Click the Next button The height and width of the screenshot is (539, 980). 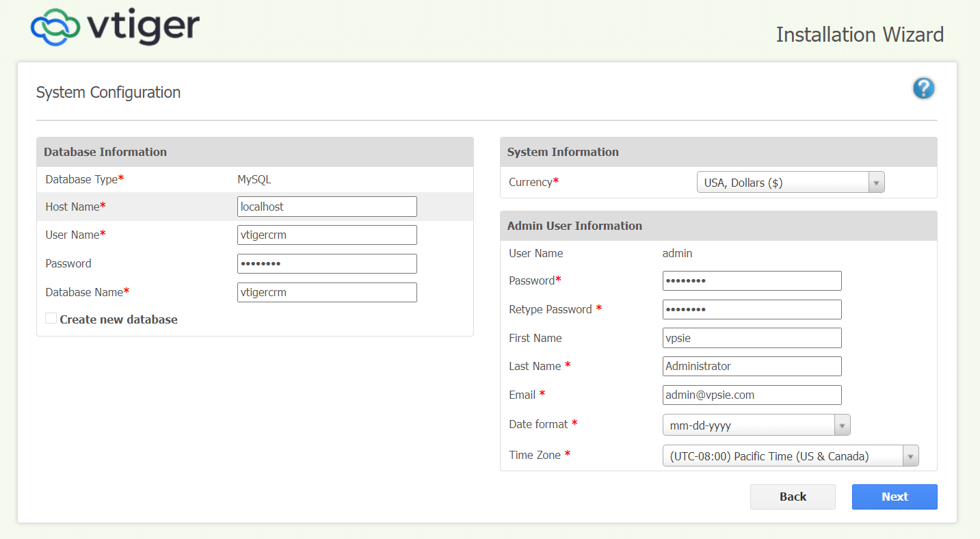pos(895,497)
